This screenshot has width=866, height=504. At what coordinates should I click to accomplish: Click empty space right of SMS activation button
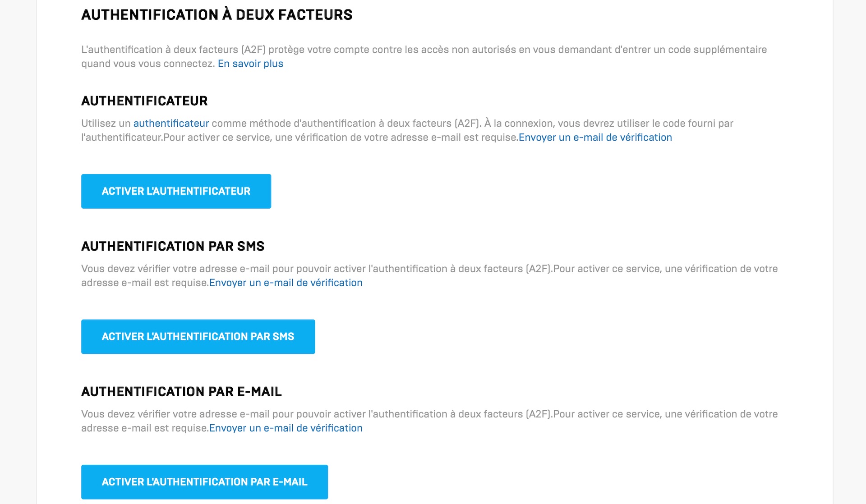pos(541,337)
